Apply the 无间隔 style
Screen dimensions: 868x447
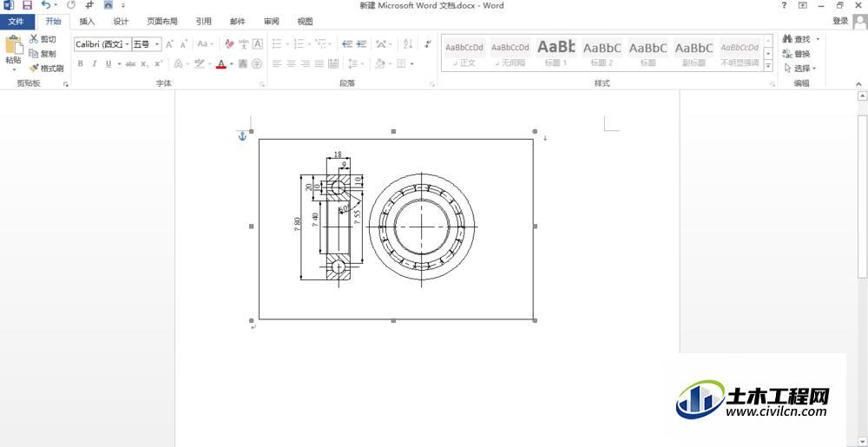[510, 54]
